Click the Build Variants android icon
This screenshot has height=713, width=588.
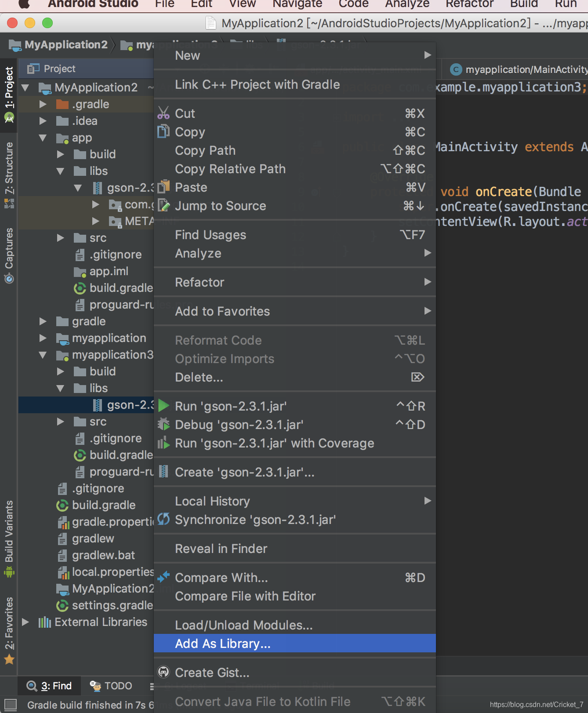9,572
